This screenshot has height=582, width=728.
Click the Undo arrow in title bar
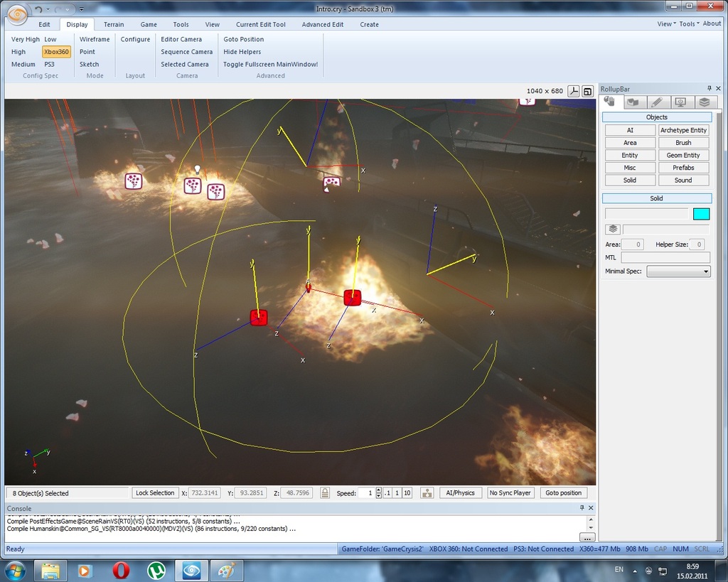(38, 9)
